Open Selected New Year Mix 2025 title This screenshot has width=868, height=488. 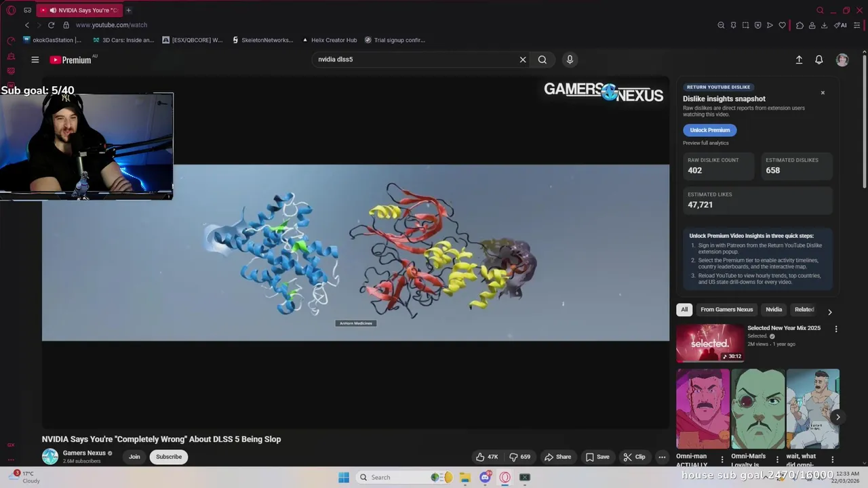(783, 328)
